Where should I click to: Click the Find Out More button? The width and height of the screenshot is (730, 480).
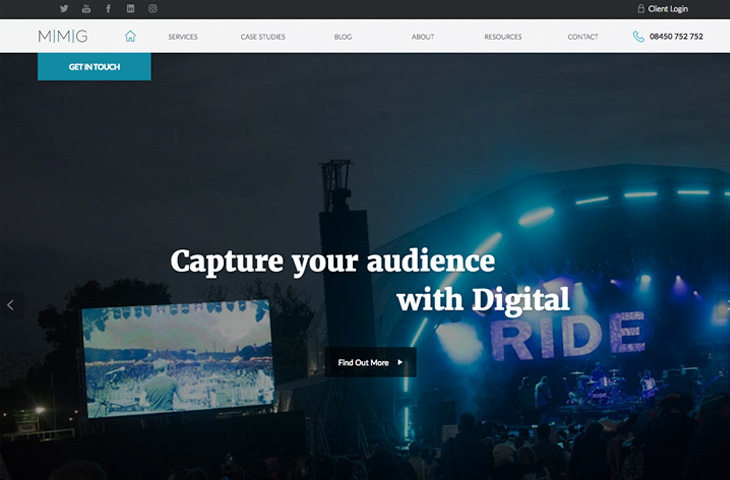coord(370,362)
